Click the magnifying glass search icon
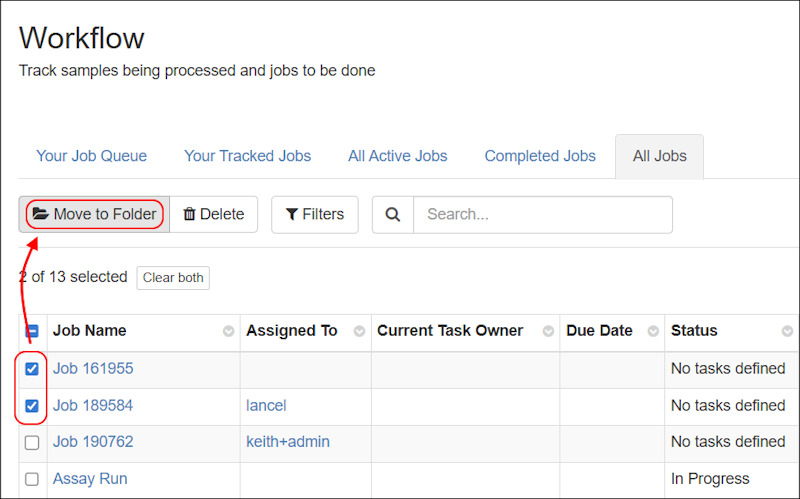 (x=393, y=214)
